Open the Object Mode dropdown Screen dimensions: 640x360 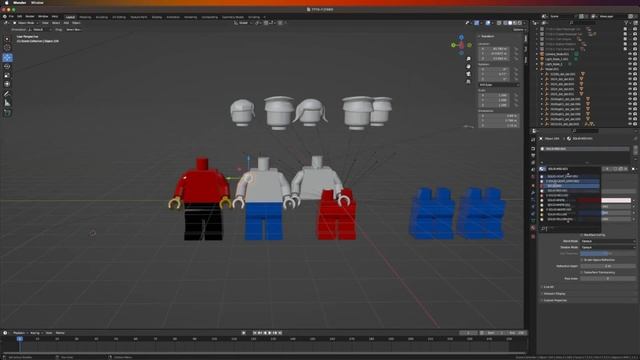(26, 23)
